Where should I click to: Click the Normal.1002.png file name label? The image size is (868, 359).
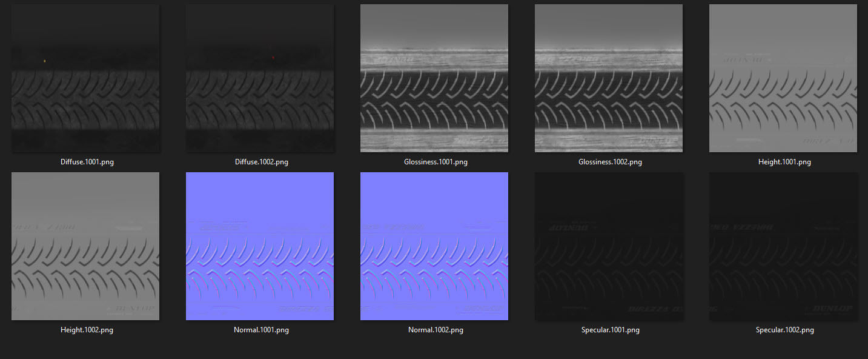436,330
